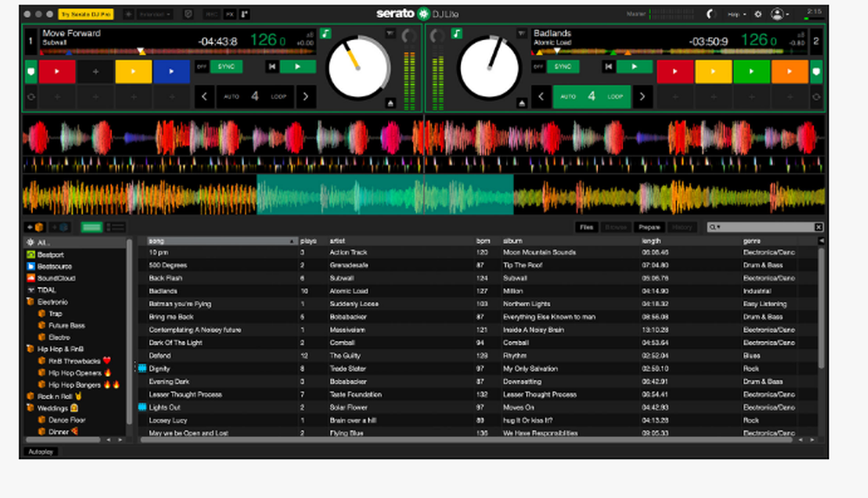The width and height of the screenshot is (868, 498).
Task: Turn sync OFF on deck 1
Action: click(x=201, y=67)
